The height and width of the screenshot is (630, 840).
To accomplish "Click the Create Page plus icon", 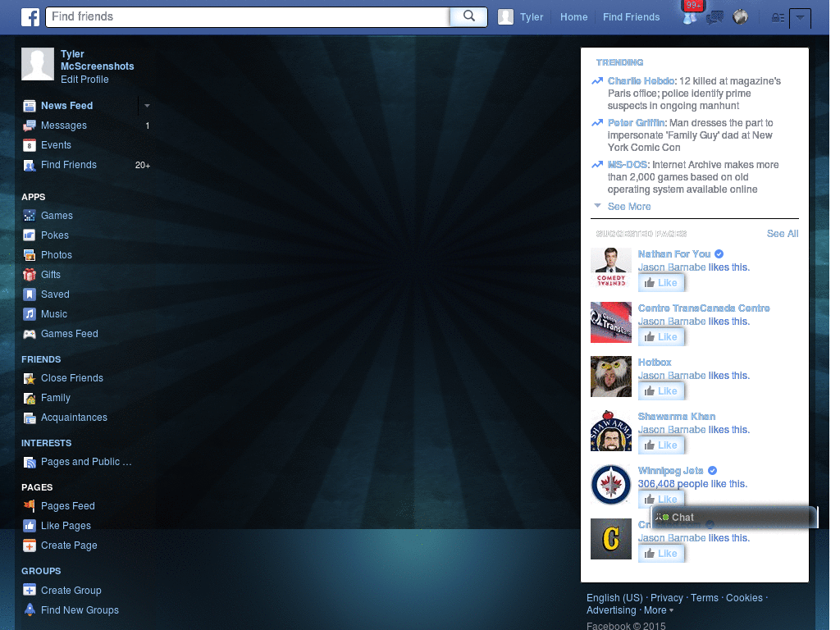I will 30,546.
